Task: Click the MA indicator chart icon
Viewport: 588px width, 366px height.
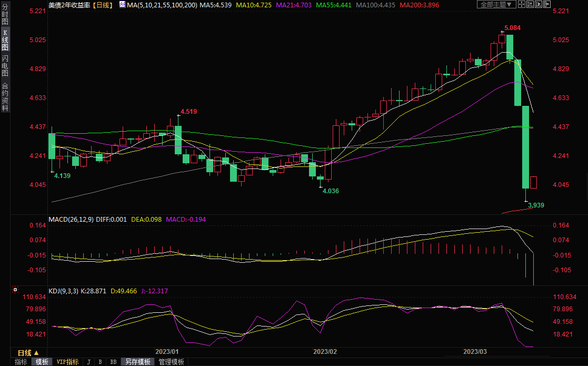Action: pos(122,5)
